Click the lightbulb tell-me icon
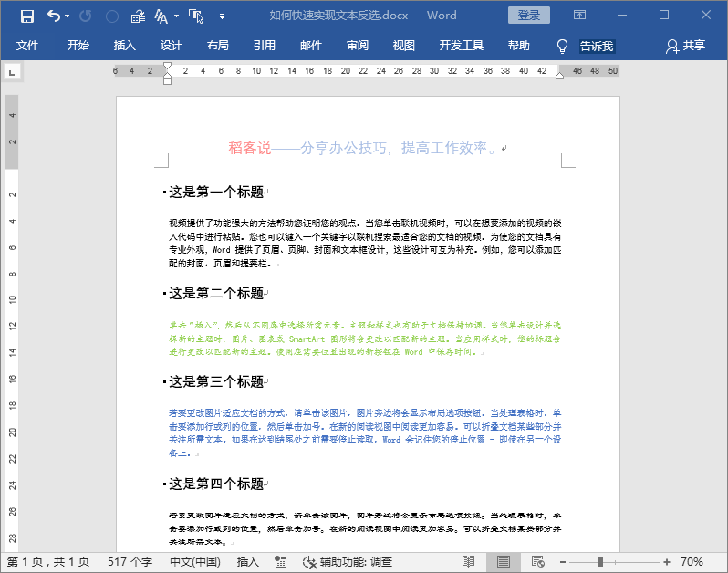728x573 pixels. 562,46
